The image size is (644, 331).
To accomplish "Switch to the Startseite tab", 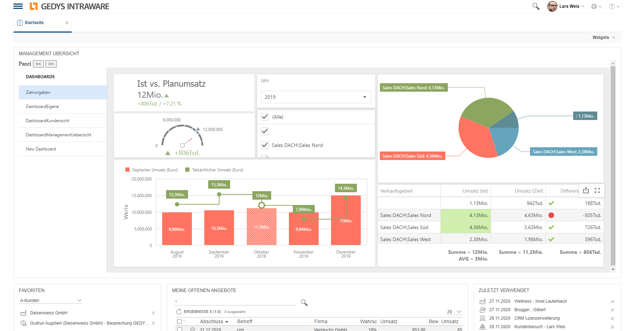I will click(34, 22).
